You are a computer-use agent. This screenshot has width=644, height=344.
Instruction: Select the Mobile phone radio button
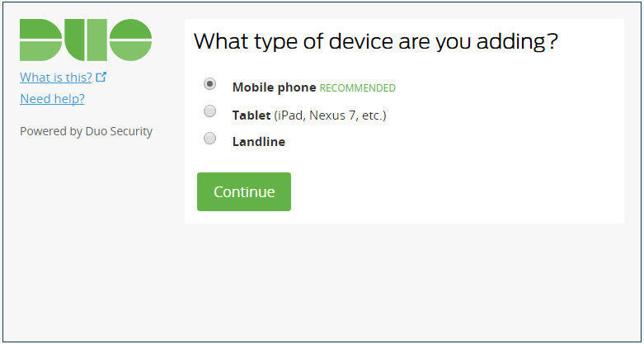pos(210,84)
